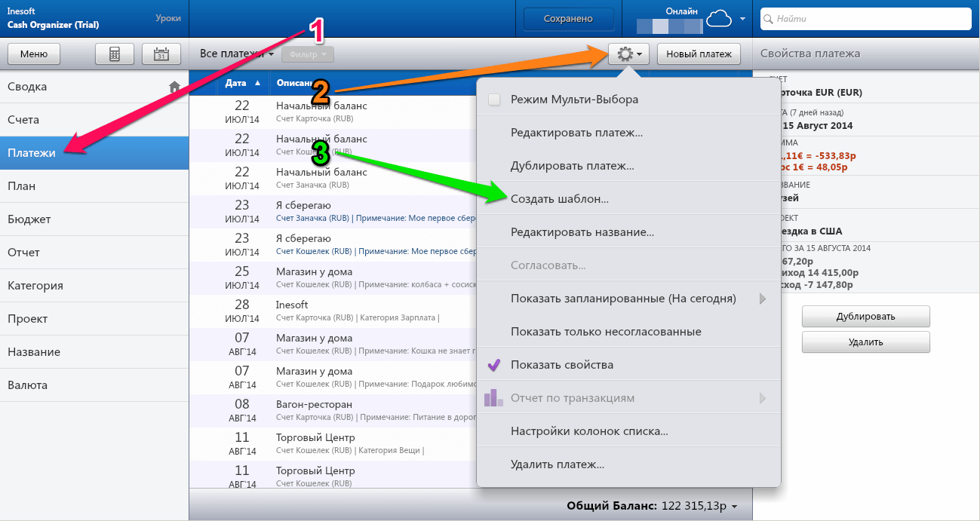Select Магазин у дома row noting колбаса
980x521 pixels.
click(x=333, y=277)
